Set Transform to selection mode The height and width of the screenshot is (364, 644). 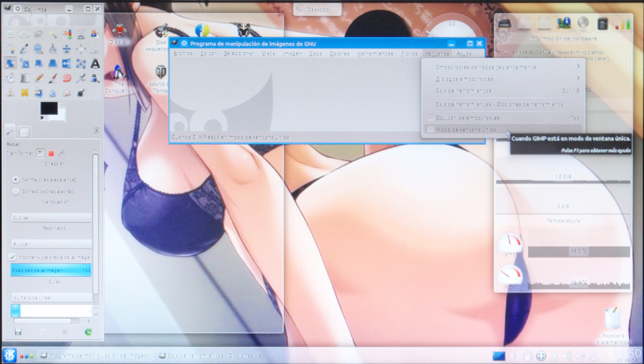point(51,153)
